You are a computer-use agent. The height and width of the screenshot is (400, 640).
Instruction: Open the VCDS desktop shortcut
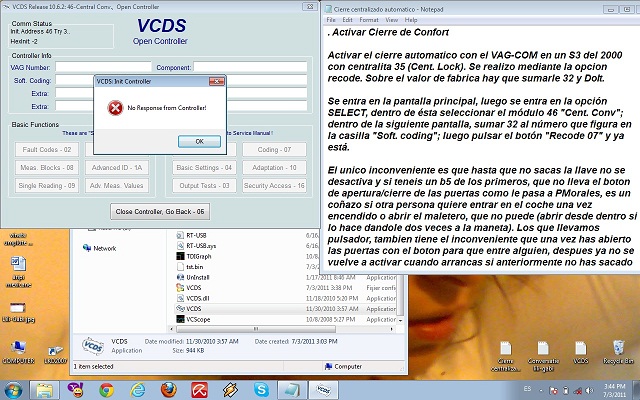(x=580, y=350)
